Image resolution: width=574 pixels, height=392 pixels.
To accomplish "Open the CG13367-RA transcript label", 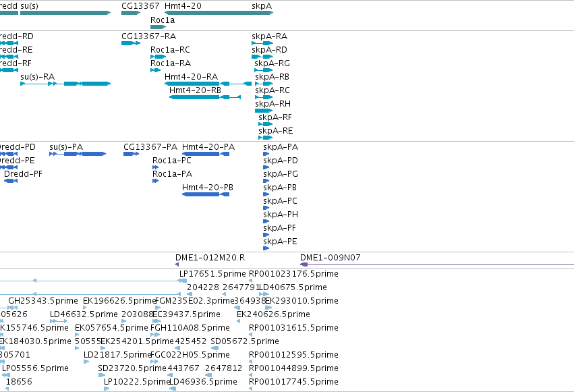I will pos(148,36).
